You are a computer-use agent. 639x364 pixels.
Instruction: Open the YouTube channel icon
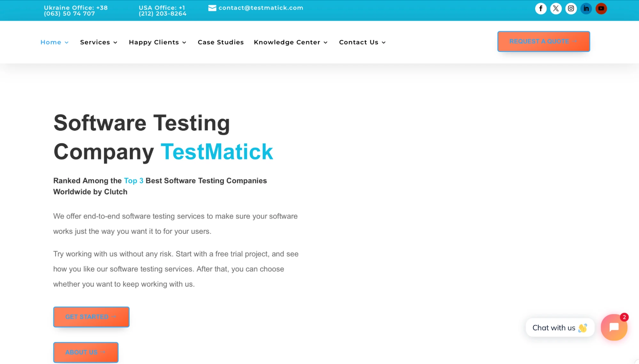tap(601, 9)
